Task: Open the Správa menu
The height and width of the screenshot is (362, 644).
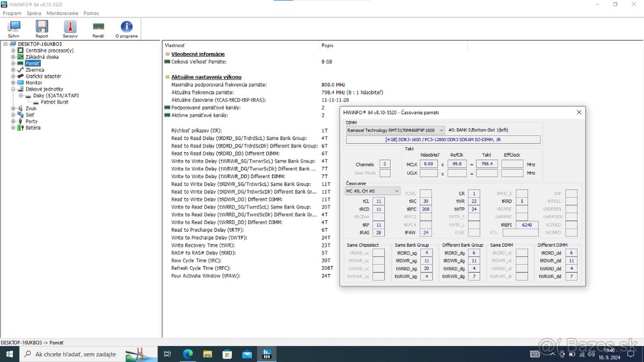Action: tap(33, 13)
